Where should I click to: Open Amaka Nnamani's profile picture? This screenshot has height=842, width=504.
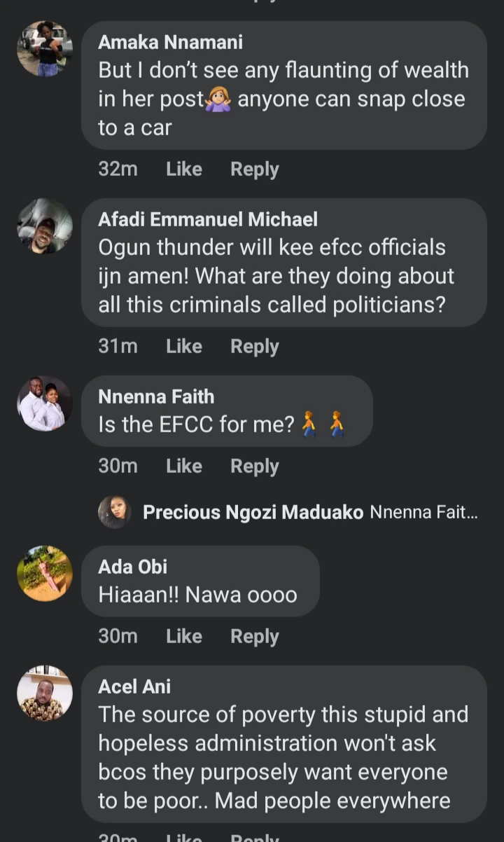[x=45, y=48]
